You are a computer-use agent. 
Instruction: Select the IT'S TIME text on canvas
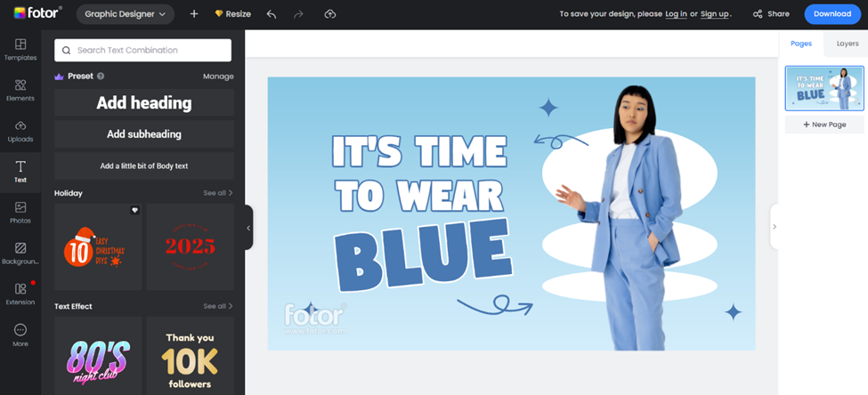(x=419, y=151)
